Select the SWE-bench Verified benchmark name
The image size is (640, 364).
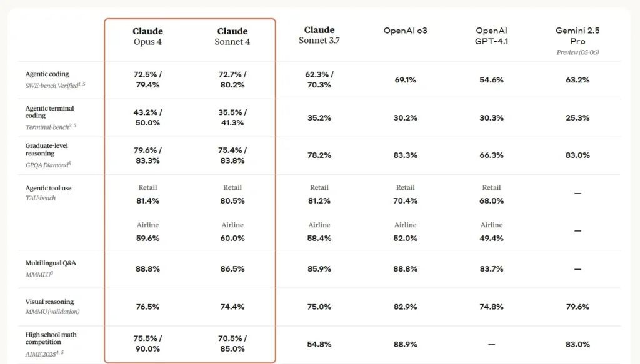tap(54, 84)
